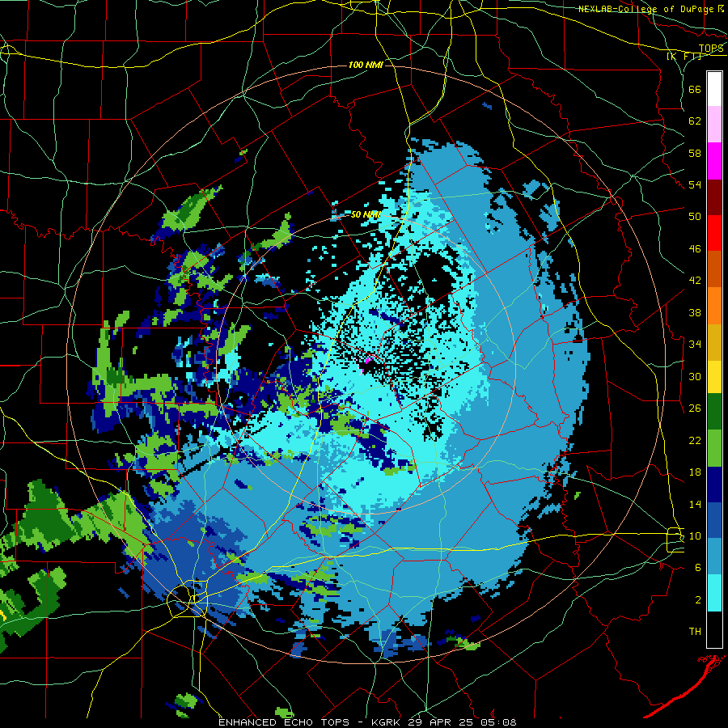
Task: Click the magenta legend swatch
Action: [714, 161]
